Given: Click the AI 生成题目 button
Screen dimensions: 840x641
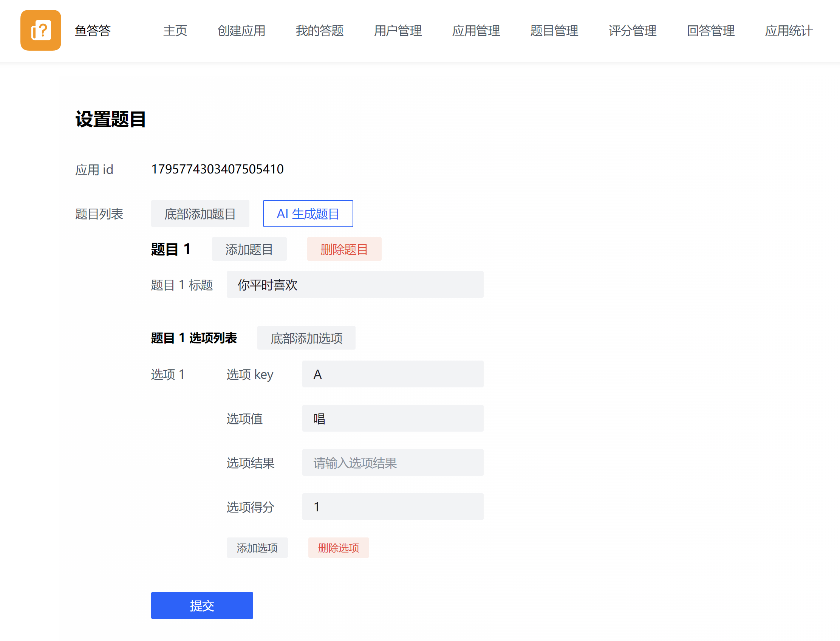Looking at the screenshot, I should coord(308,214).
